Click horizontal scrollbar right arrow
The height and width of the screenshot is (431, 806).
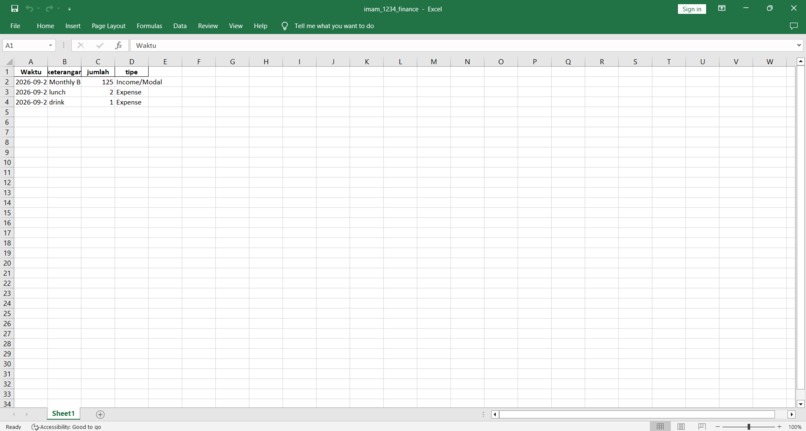[x=791, y=414]
